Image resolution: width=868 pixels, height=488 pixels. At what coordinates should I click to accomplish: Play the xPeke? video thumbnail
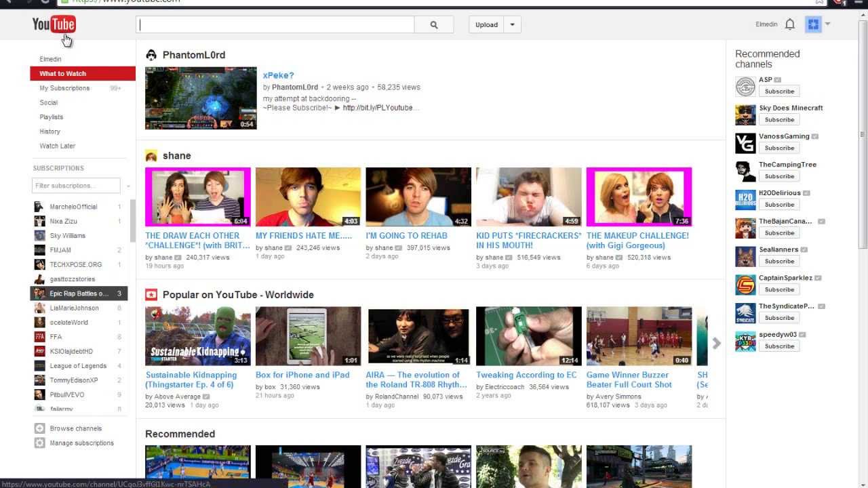[201, 98]
